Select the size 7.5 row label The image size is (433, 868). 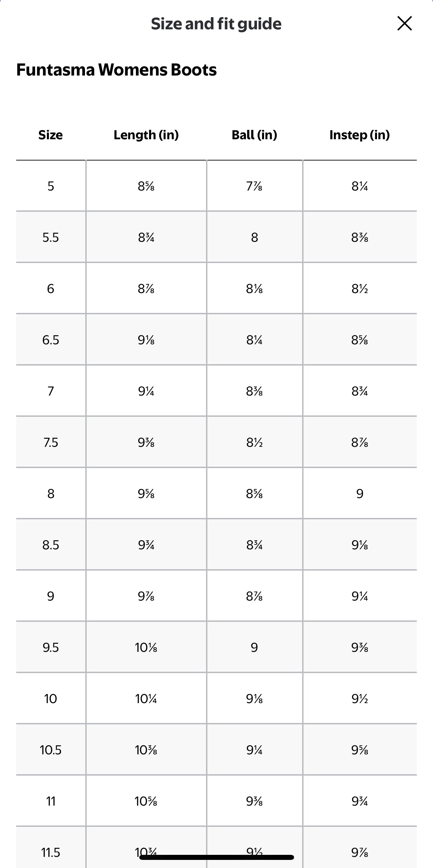51,442
